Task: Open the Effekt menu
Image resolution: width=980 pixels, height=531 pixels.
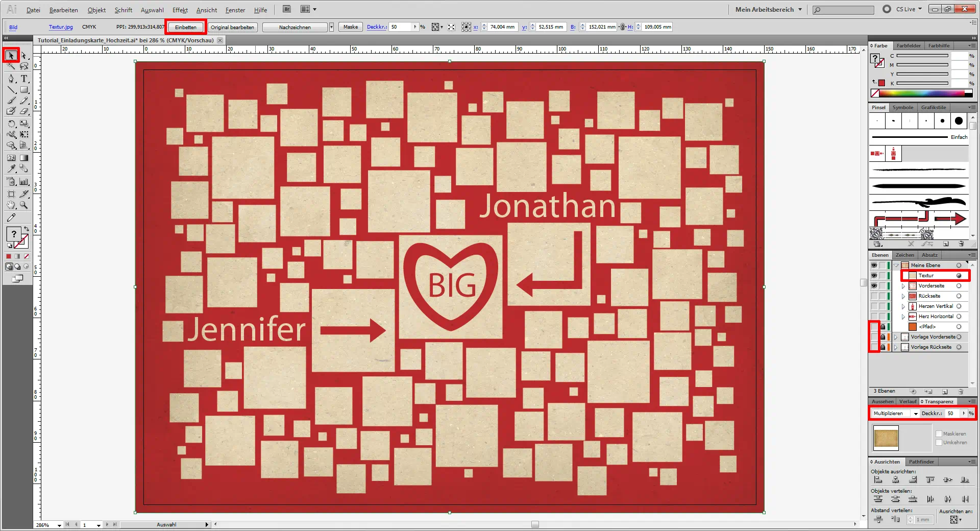Action: point(180,10)
